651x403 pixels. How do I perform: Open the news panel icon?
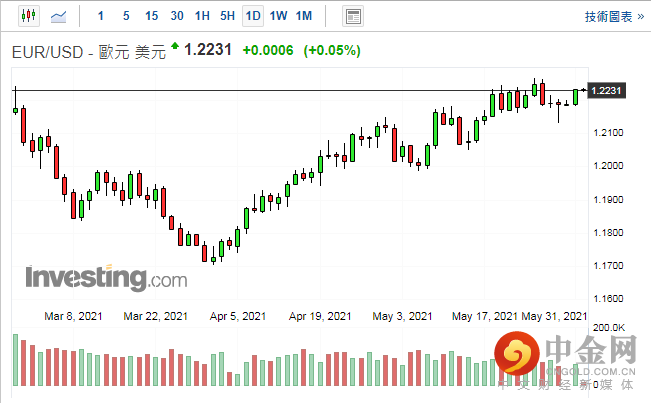click(x=352, y=16)
